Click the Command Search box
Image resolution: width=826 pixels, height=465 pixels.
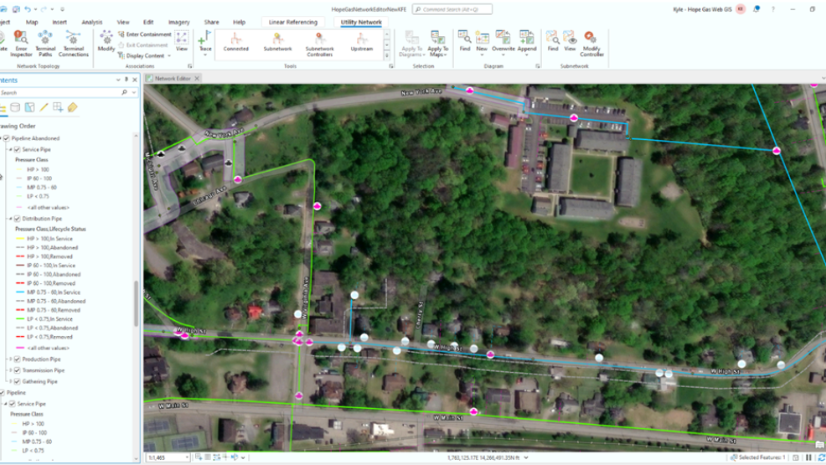452,9
